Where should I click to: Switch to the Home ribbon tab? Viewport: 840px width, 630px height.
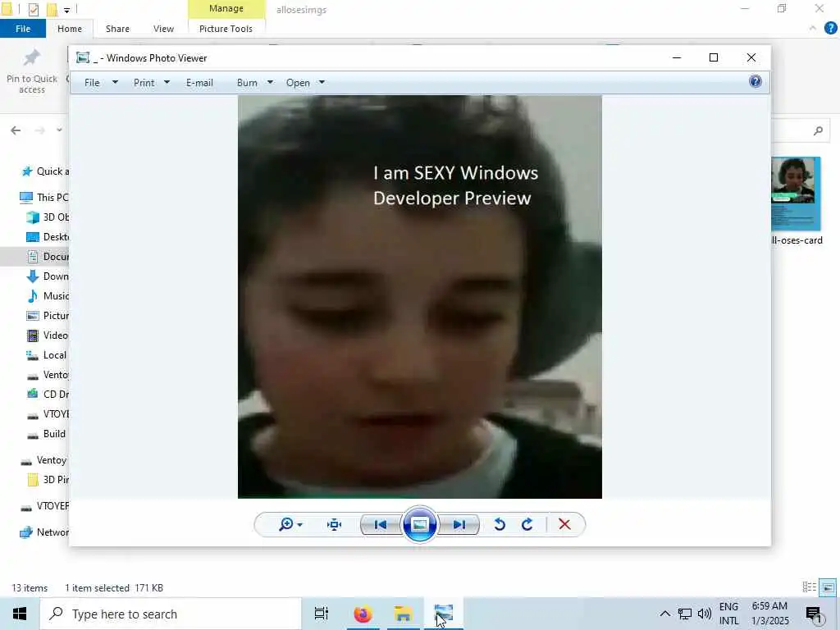coord(70,29)
